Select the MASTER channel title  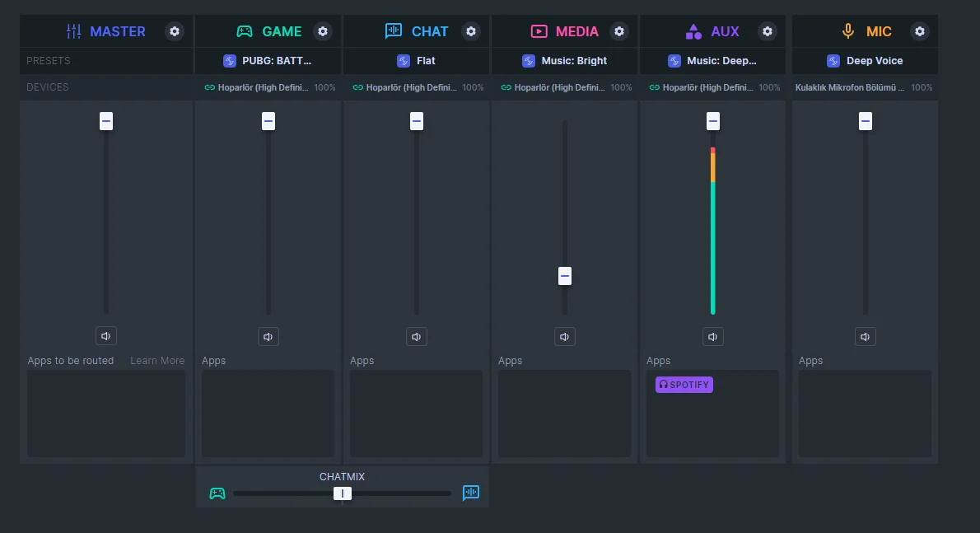point(118,31)
